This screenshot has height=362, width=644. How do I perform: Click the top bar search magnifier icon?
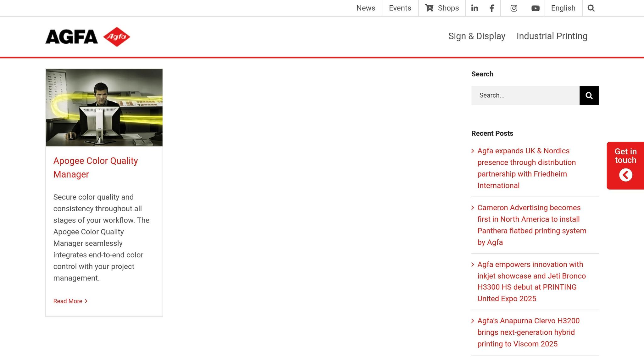(591, 8)
